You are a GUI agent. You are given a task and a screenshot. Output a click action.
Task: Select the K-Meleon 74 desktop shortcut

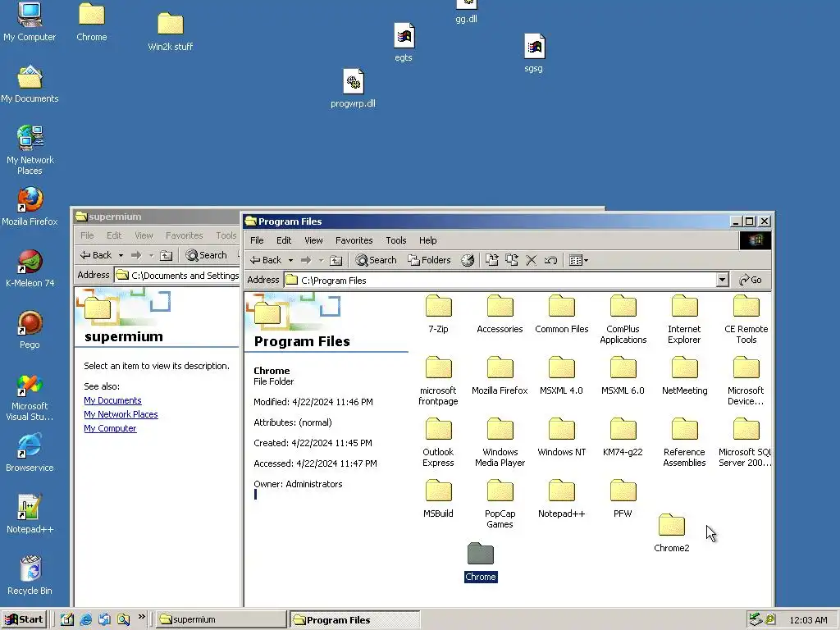30,268
